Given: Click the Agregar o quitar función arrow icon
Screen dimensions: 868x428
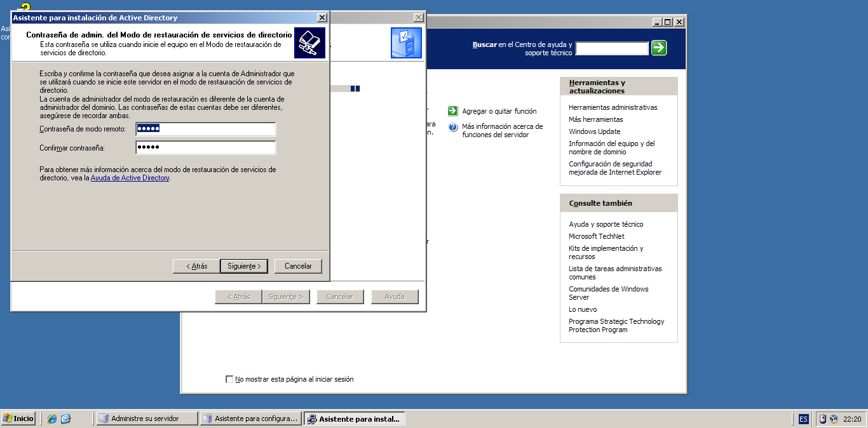Looking at the screenshot, I should [x=453, y=111].
